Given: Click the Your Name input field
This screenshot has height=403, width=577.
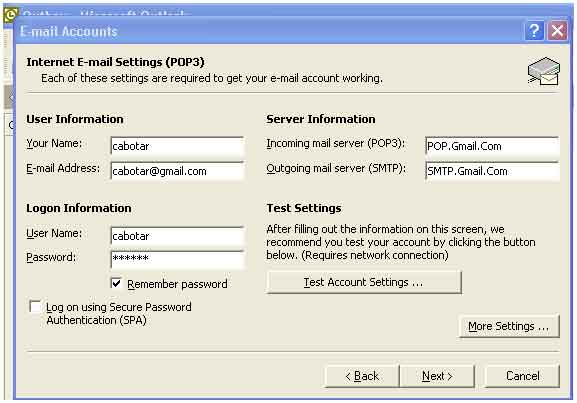Looking at the screenshot, I should pyautogui.click(x=177, y=146).
